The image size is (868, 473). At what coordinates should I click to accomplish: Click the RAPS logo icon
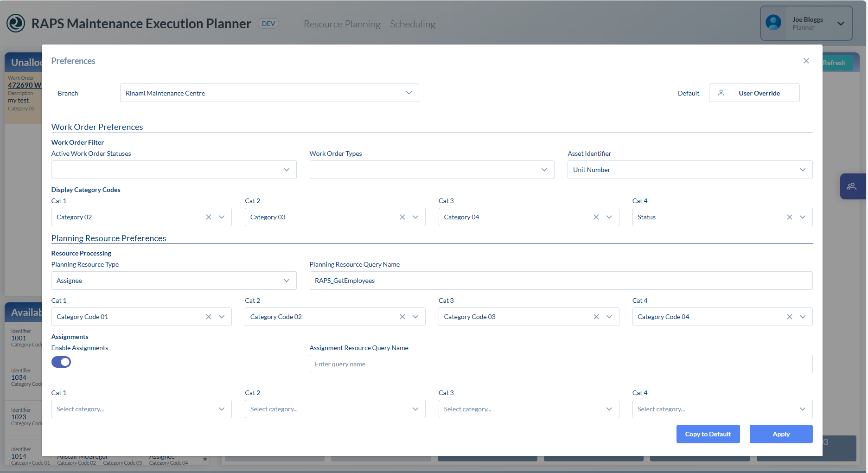coord(16,23)
